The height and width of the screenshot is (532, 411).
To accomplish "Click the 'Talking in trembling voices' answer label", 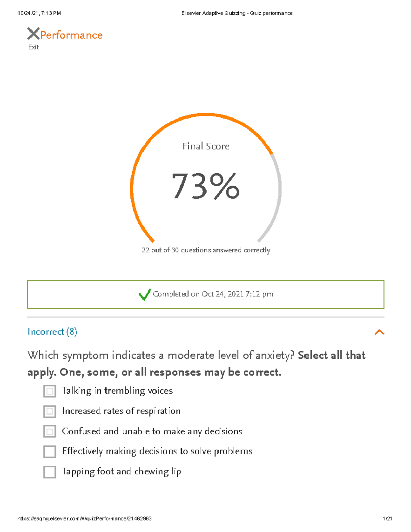I will [117, 391].
